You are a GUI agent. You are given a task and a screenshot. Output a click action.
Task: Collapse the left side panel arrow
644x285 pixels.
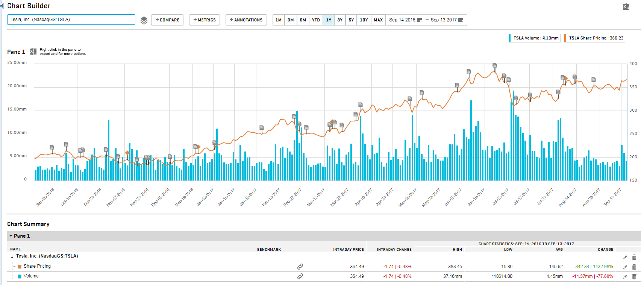point(2,6)
